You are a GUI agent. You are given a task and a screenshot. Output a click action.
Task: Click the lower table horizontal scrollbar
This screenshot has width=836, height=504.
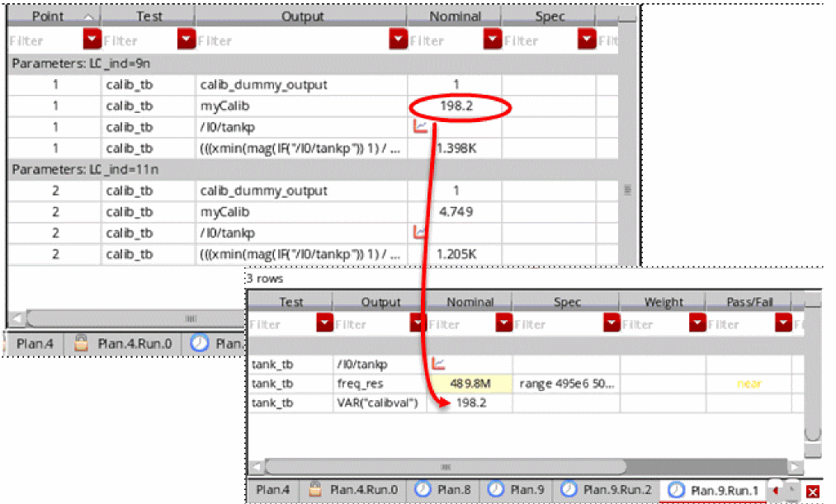[446, 467]
